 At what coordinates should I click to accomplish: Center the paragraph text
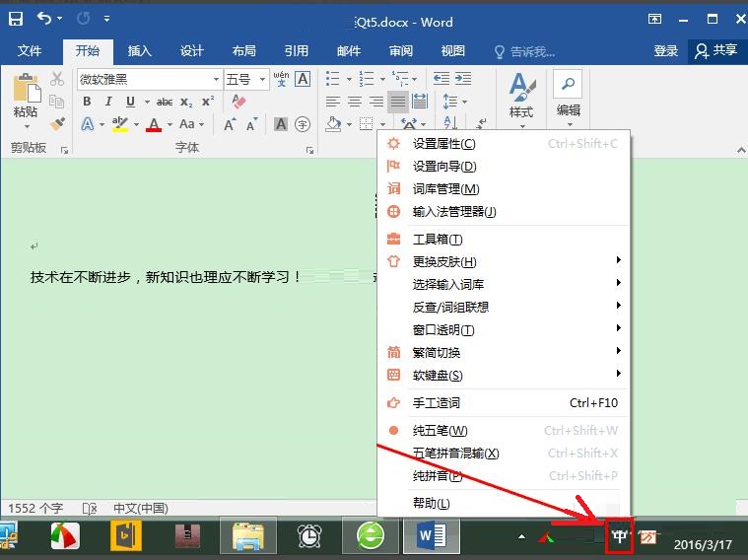(x=355, y=102)
